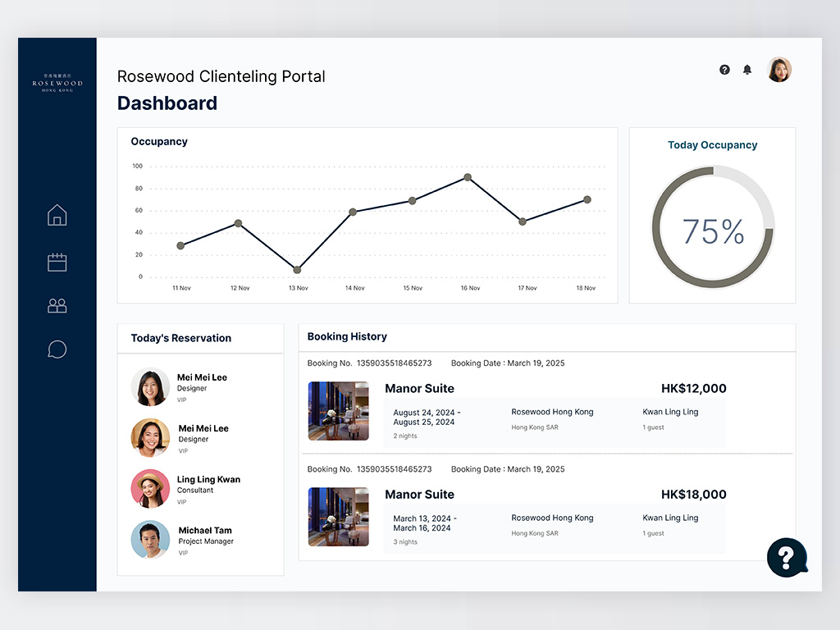Viewport: 840px width, 630px height.
Task: Click the help question mark in header
Action: pyautogui.click(x=724, y=70)
